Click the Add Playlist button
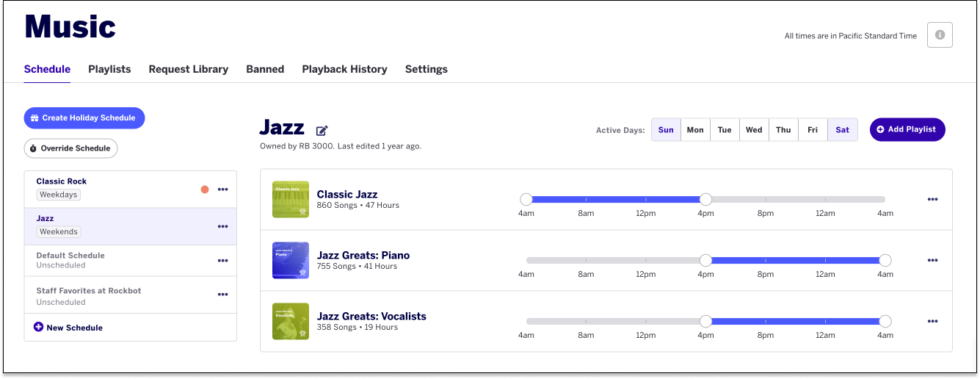Image resolution: width=980 pixels, height=379 pixels. (x=907, y=129)
